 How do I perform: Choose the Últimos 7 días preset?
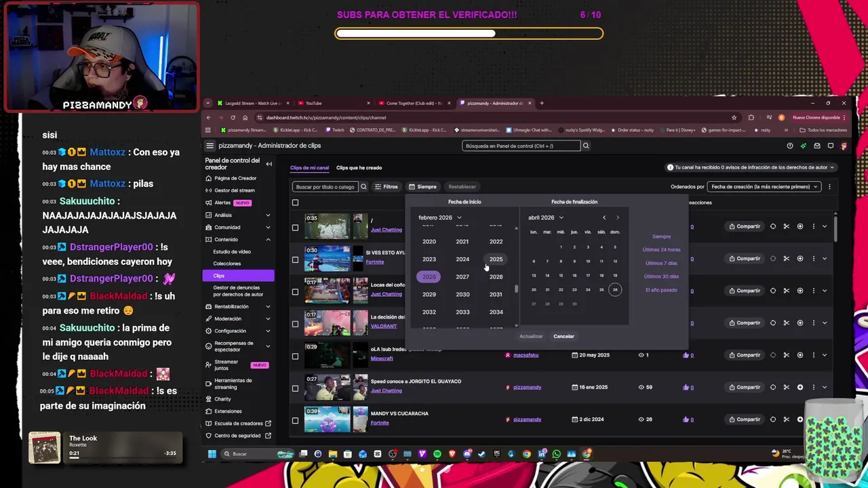[661, 263]
